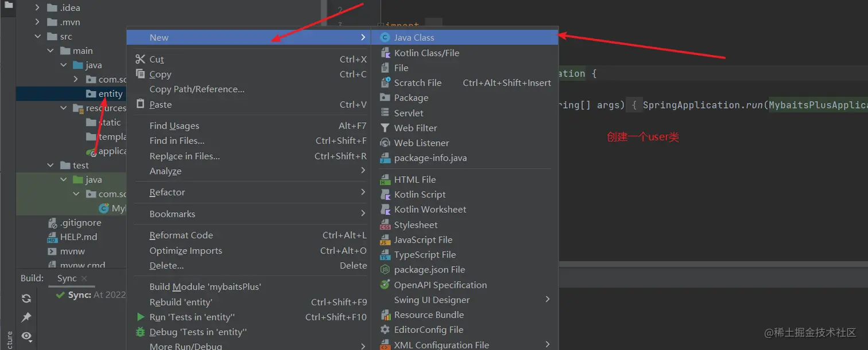
Task: Select Java Class in the New submenu
Action: pyautogui.click(x=464, y=37)
